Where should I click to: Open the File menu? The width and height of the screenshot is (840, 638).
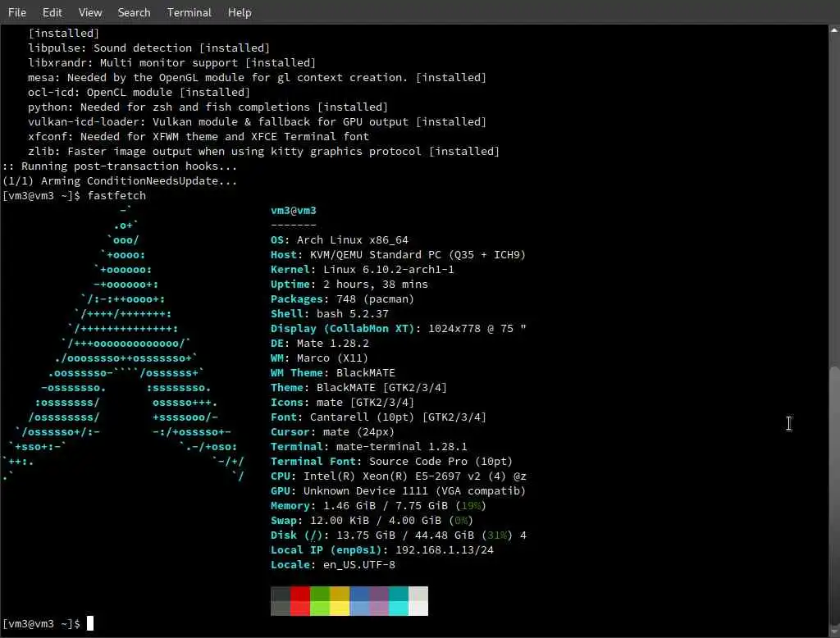pos(17,12)
